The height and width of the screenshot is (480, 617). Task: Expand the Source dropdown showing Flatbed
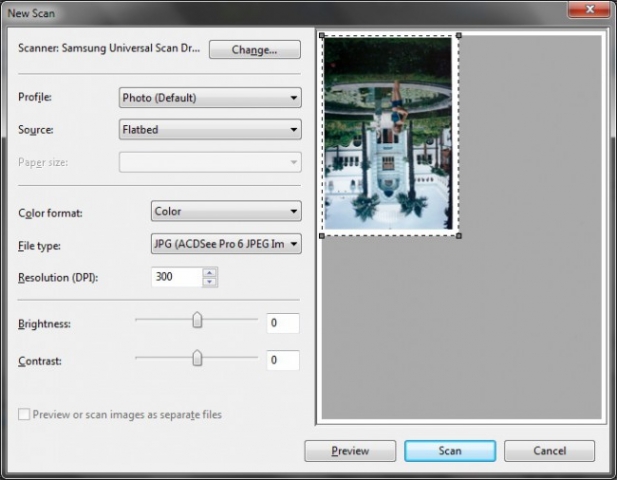210,129
